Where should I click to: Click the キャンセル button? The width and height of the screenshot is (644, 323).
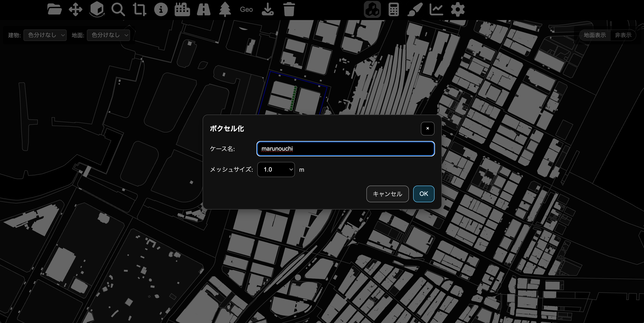(388, 194)
